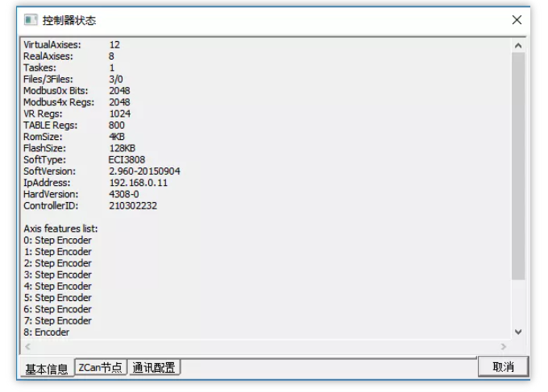
Task: Click the TABLE Regs value 800
Action: point(116,126)
